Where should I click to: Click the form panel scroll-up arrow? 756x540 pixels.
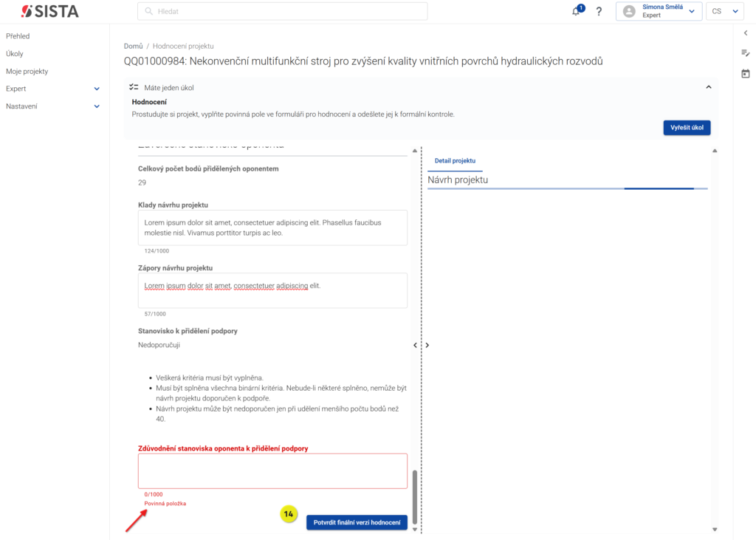click(x=415, y=151)
